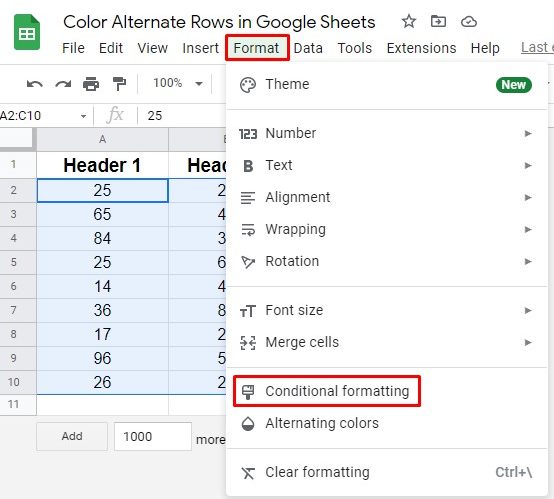Screen dimensions: 554x499
Task: Click cell A9 containing 96
Action: [x=102, y=359]
